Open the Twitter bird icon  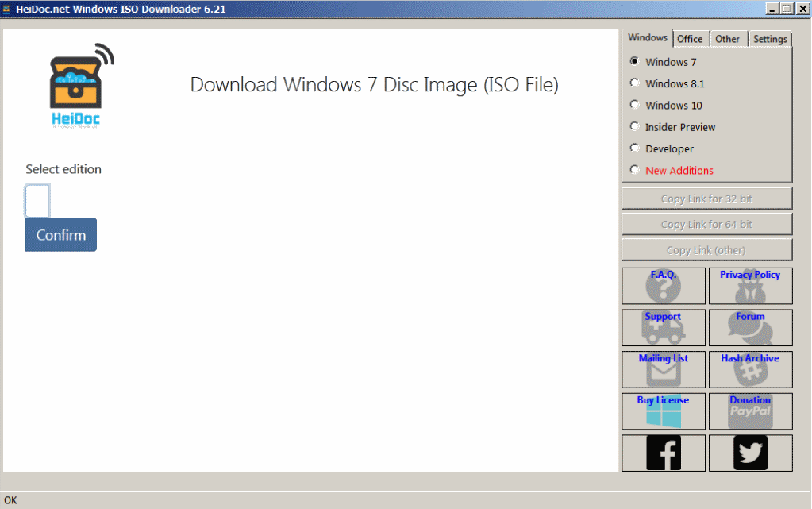click(x=750, y=453)
